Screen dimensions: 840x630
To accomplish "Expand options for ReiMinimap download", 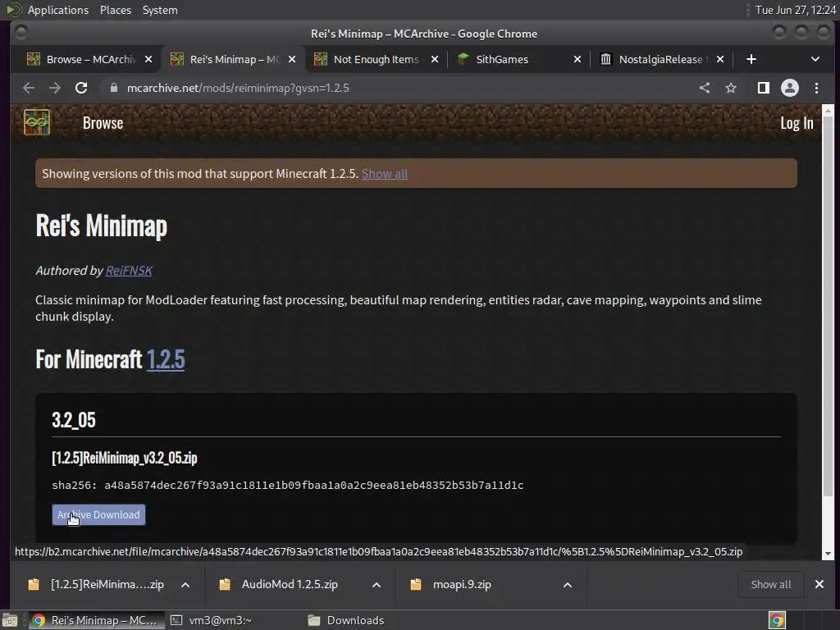I will (x=185, y=584).
